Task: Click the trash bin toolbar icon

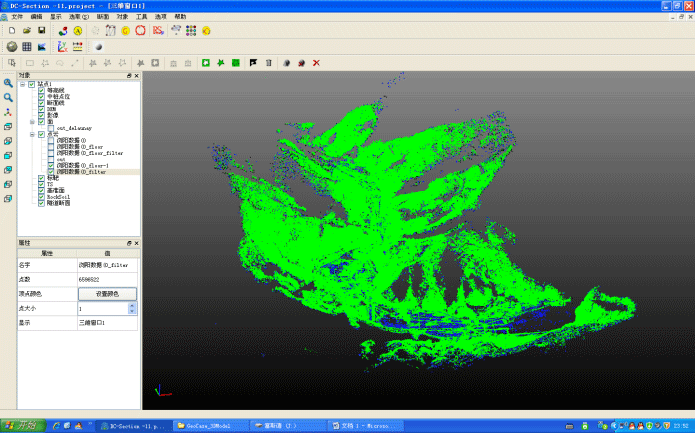Action: 268,63
